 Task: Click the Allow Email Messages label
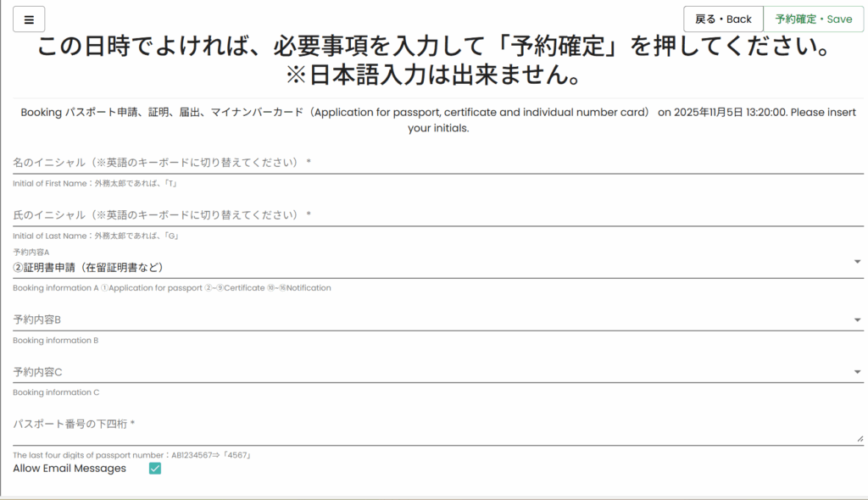[x=70, y=469]
